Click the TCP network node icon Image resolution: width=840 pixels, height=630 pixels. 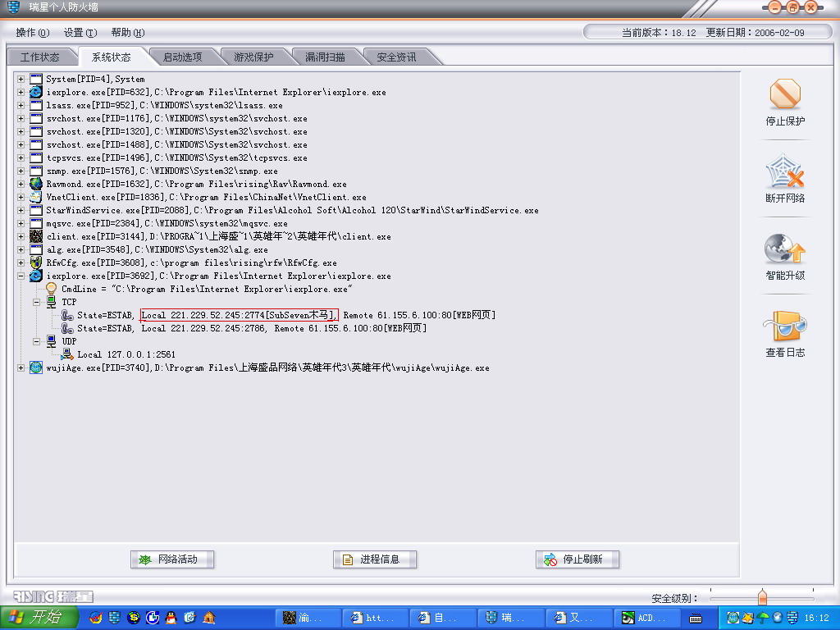pos(52,302)
